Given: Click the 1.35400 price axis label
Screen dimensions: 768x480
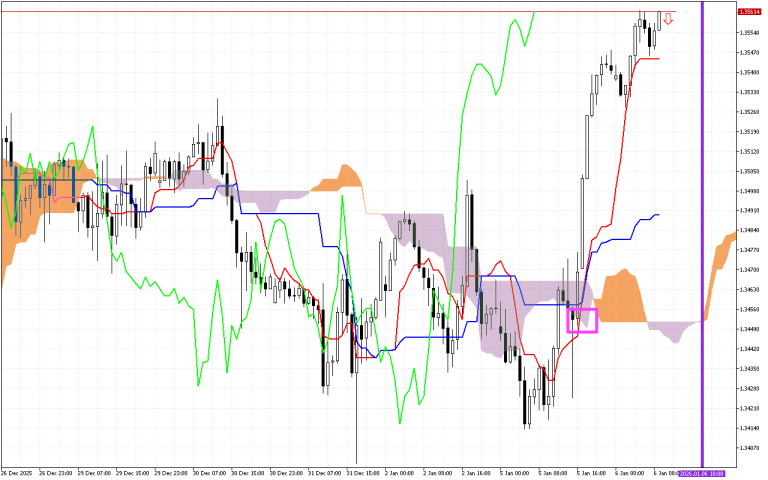Looking at the screenshot, I should point(749,72).
